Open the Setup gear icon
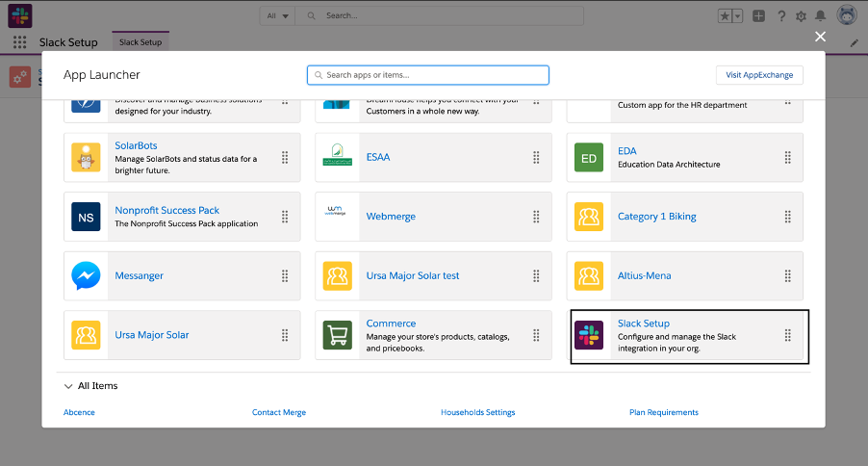The image size is (868, 466). (801, 16)
